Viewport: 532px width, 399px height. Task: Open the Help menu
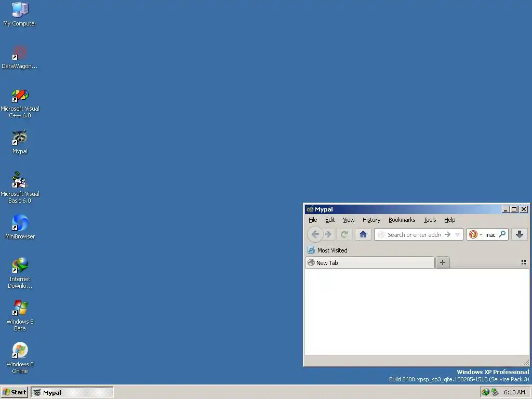click(450, 220)
